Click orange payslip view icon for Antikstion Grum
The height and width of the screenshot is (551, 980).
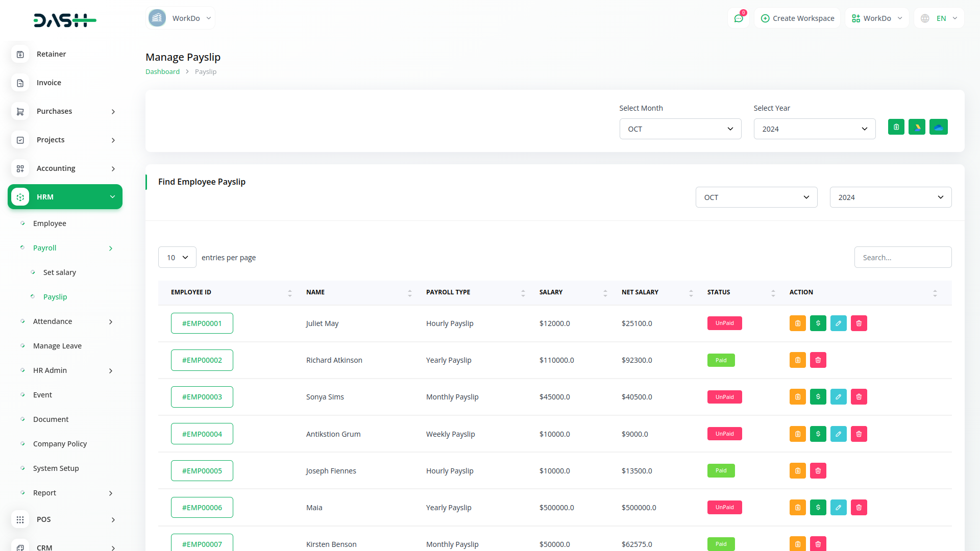[797, 434]
